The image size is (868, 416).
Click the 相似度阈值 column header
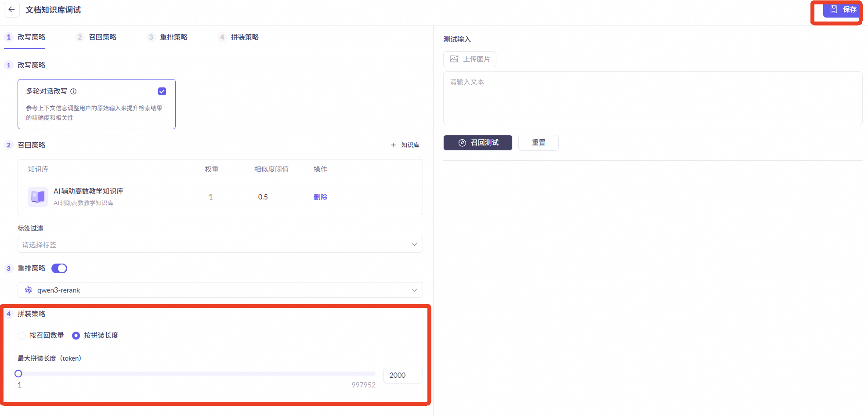point(271,169)
